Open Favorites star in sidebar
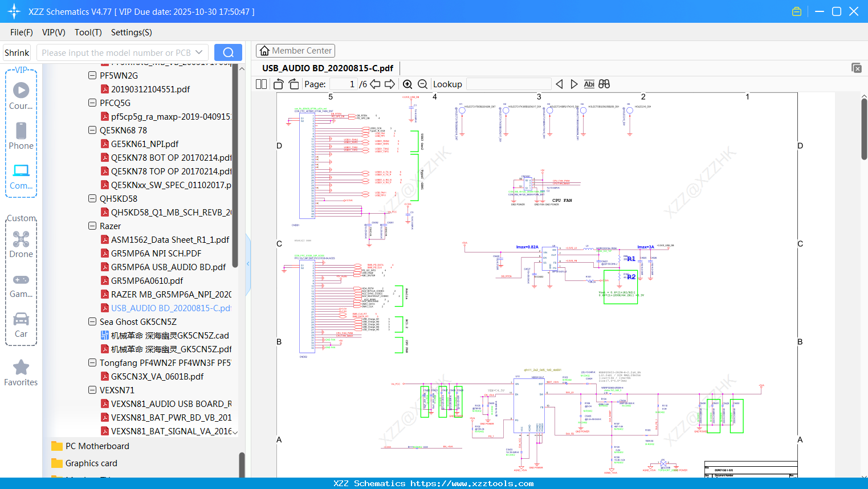This screenshot has width=868, height=489. (x=21, y=373)
